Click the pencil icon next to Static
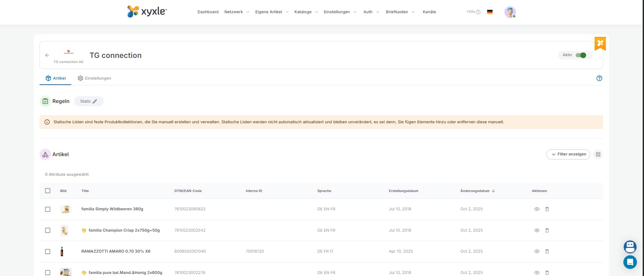 (95, 101)
